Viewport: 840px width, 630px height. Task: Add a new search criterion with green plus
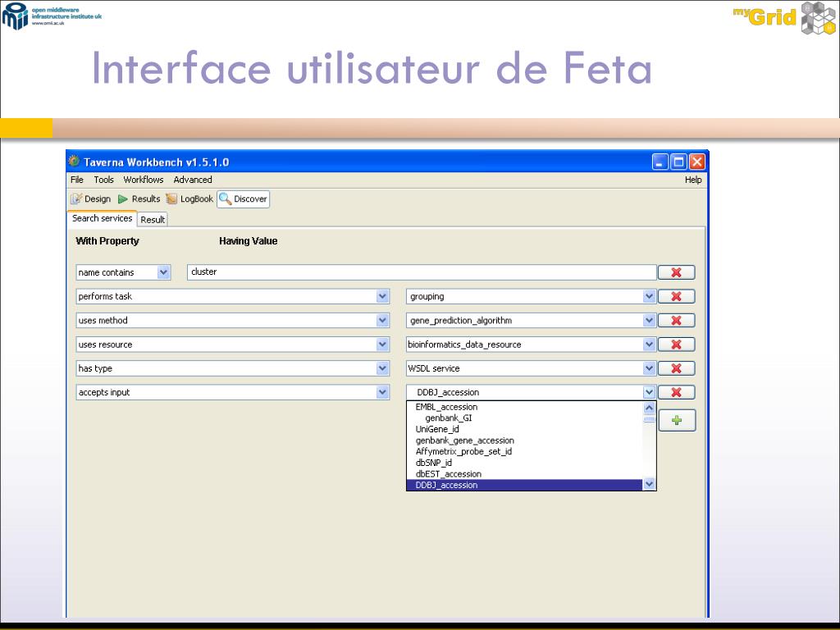[677, 421]
